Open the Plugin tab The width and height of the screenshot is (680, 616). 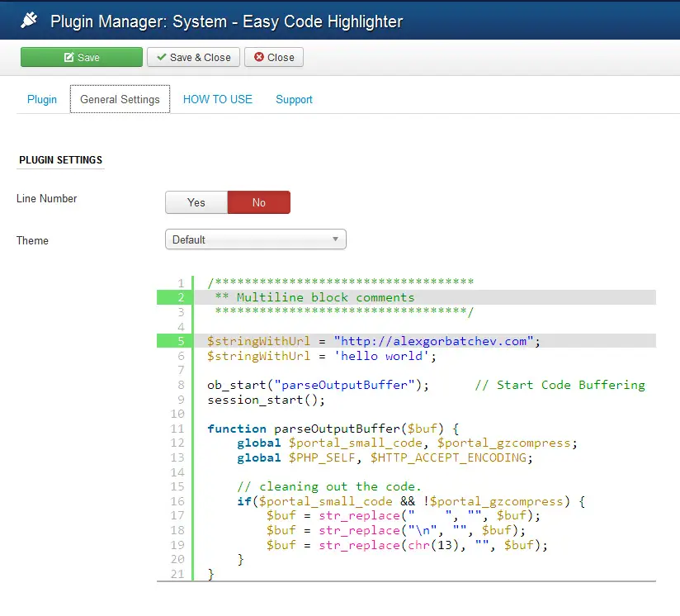click(x=42, y=99)
